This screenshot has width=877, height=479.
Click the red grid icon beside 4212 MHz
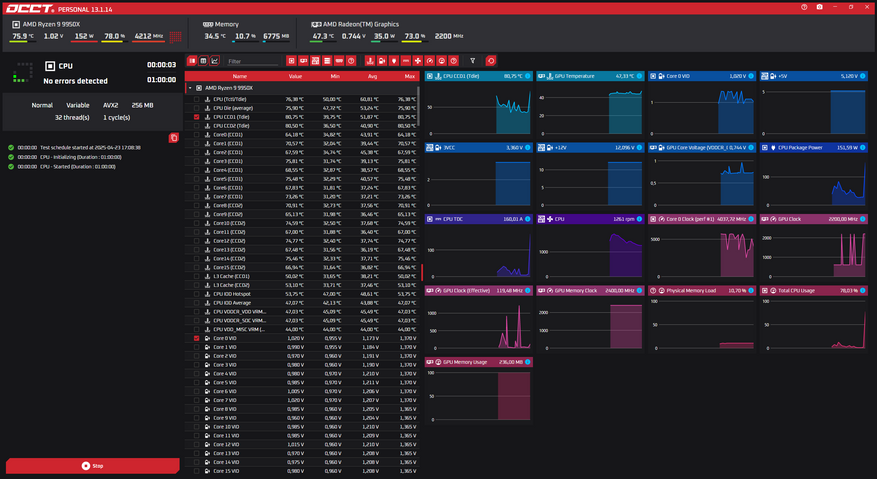click(176, 37)
